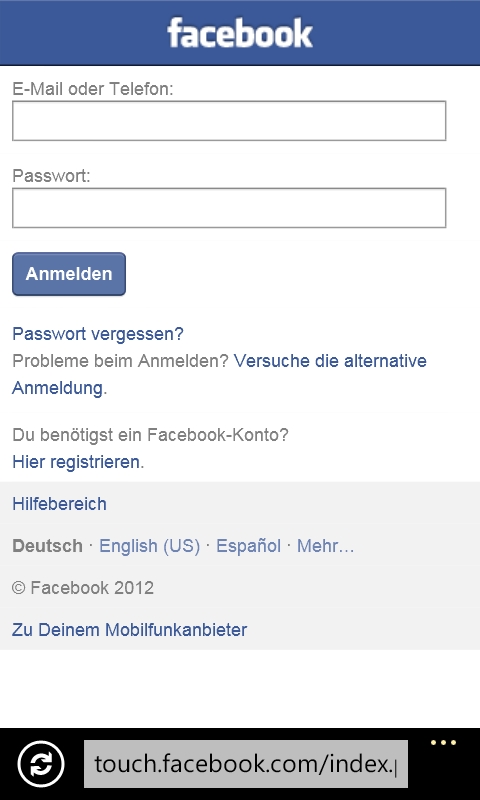Focus the E-Mail oder Telefon field

(229, 121)
